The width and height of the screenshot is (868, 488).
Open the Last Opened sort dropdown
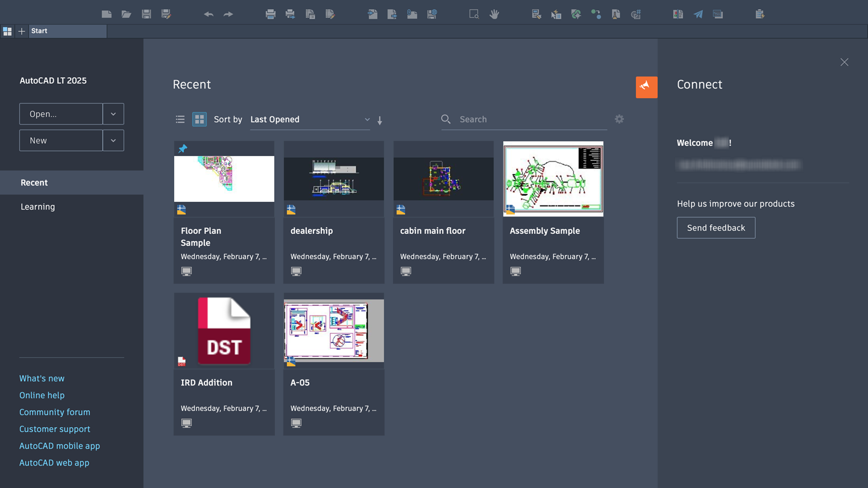[x=310, y=119]
